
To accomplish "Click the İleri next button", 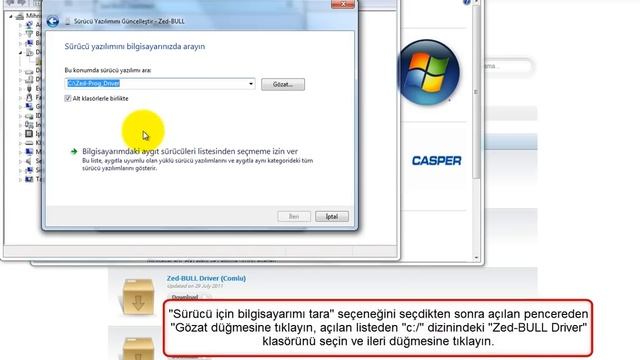I will pyautogui.click(x=294, y=216).
